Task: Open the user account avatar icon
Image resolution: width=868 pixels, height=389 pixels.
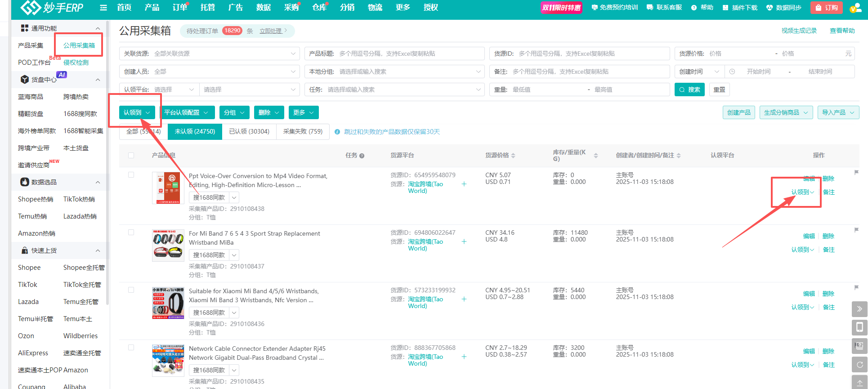Action: pos(855,8)
